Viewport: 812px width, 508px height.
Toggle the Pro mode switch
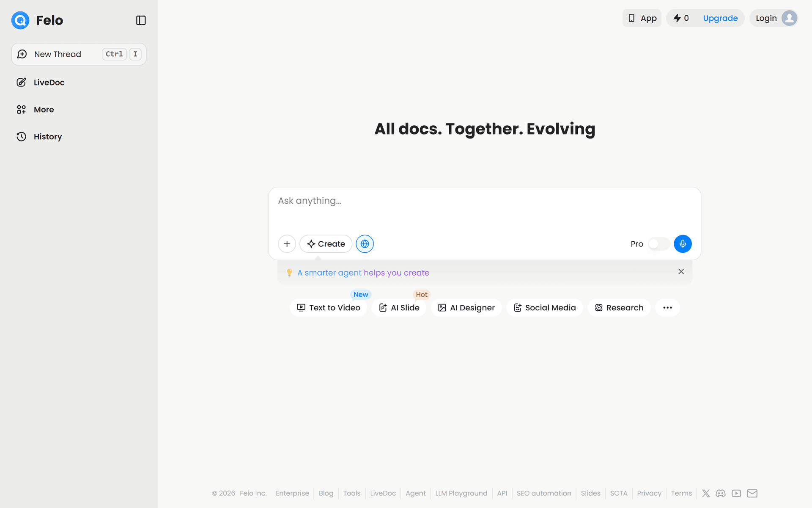click(x=658, y=244)
